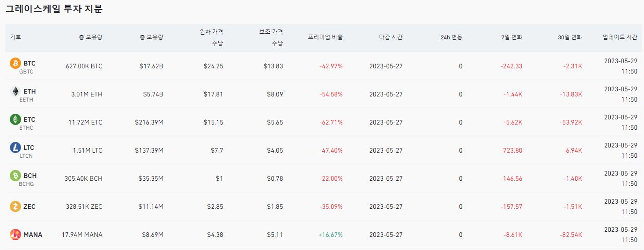This screenshot has height=250, width=644.
Task: Click the 원자 가격 주당 header
Action: coord(211,37)
